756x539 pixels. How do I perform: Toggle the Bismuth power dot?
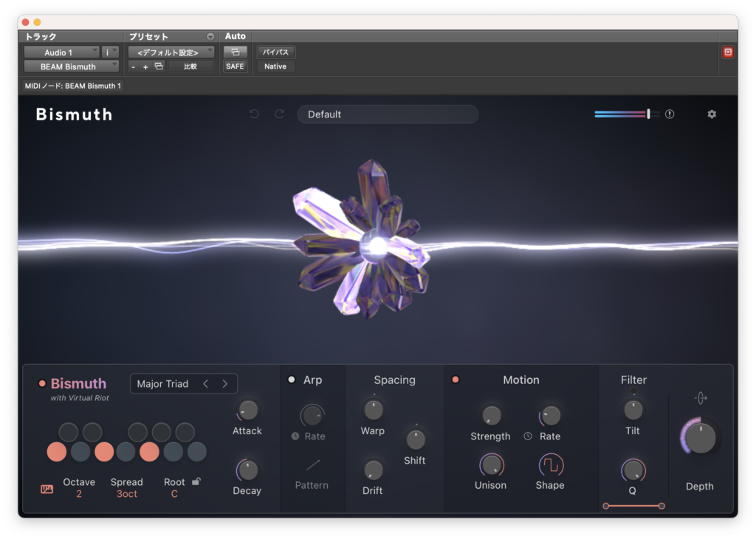point(42,384)
